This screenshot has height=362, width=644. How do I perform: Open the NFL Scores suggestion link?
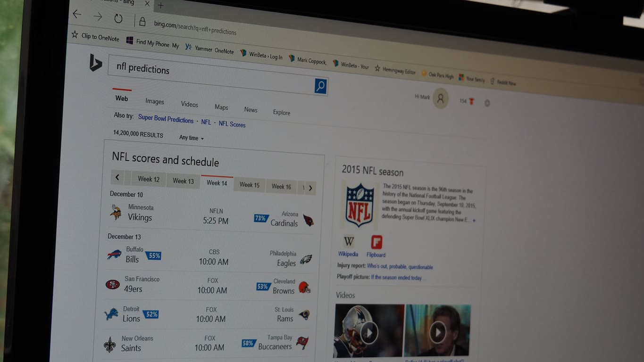[x=232, y=124]
